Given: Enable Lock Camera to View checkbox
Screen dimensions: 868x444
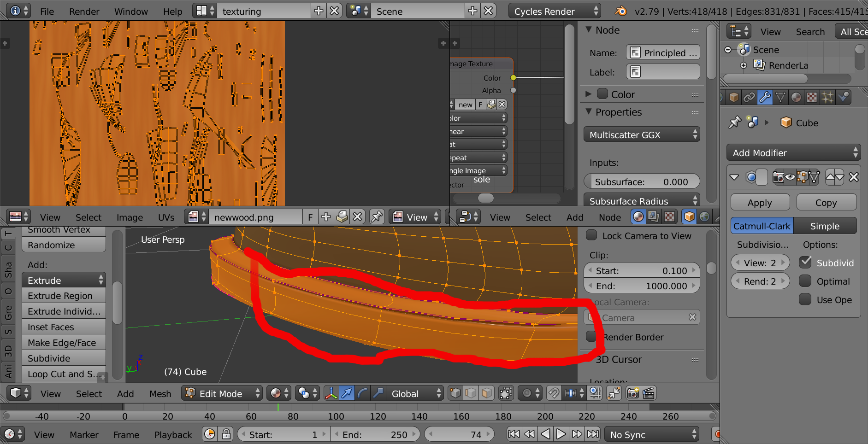Looking at the screenshot, I should pos(591,235).
